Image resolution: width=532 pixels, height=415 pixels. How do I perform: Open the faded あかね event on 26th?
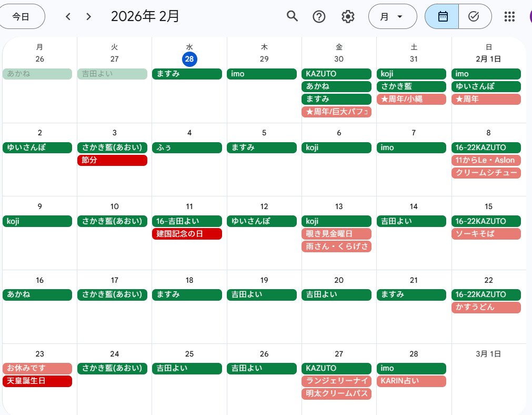[37, 74]
